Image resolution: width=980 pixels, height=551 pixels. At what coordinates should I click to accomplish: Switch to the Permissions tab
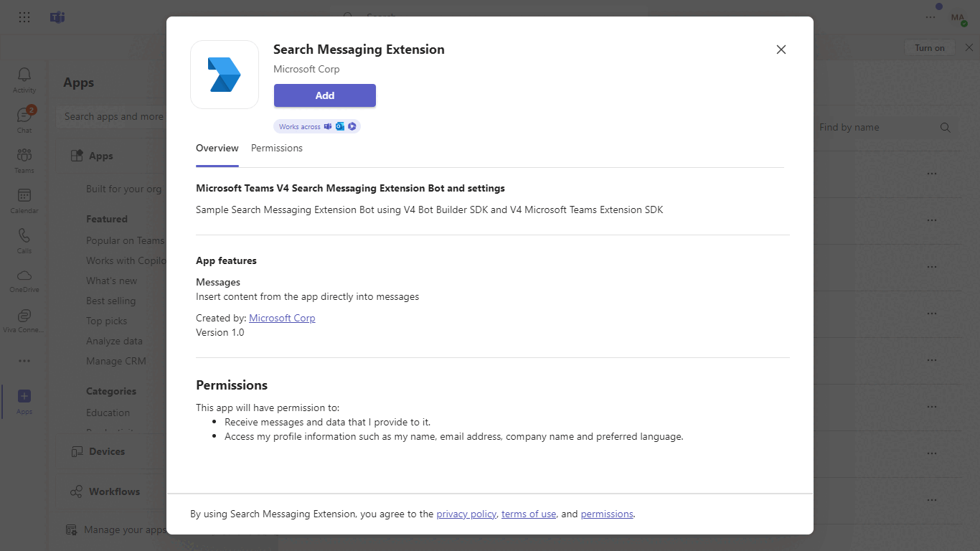click(x=276, y=148)
